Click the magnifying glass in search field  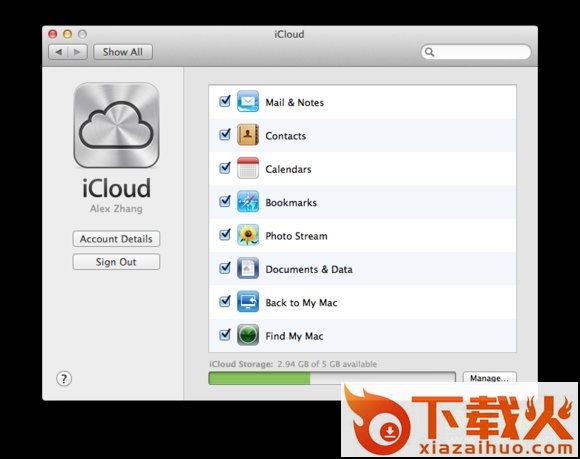click(429, 52)
